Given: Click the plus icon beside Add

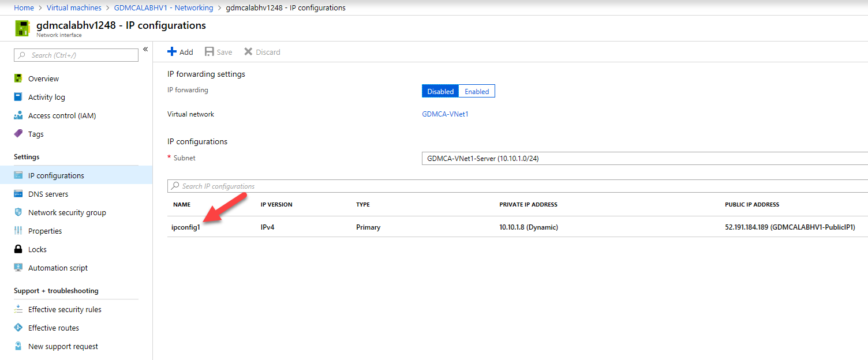Looking at the screenshot, I should [x=172, y=52].
